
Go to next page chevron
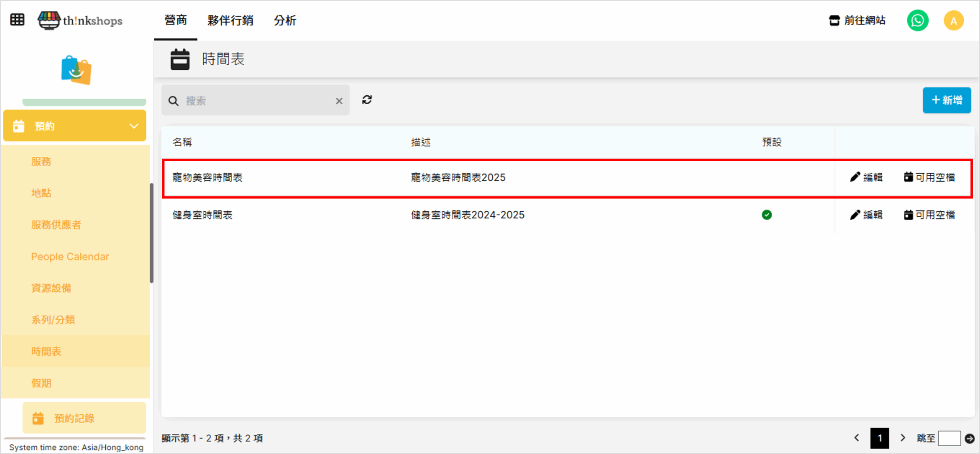[903, 438]
